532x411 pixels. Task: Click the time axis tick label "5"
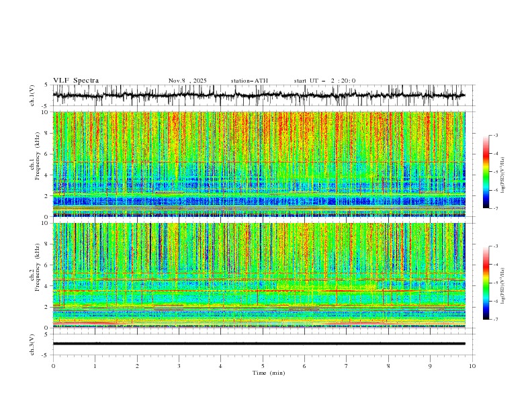coord(263,366)
